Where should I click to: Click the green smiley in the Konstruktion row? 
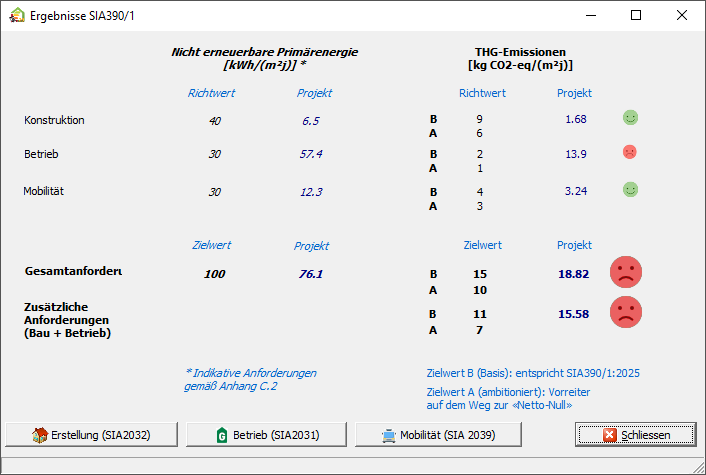pos(630,118)
